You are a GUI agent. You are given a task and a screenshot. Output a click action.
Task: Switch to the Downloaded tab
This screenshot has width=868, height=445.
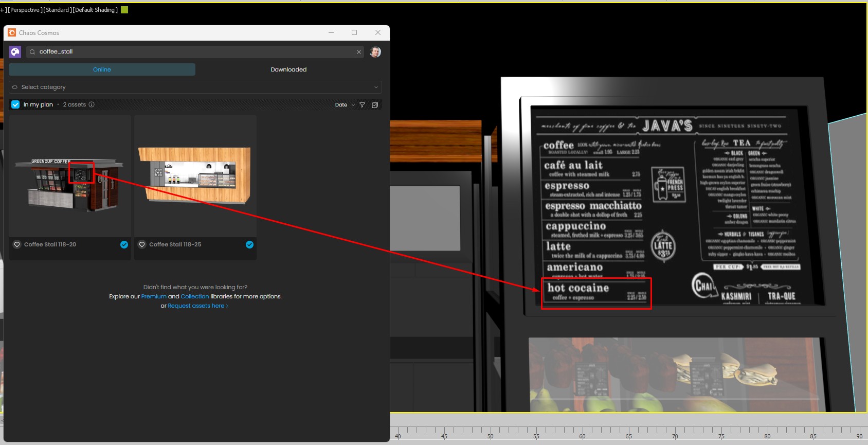click(x=288, y=69)
